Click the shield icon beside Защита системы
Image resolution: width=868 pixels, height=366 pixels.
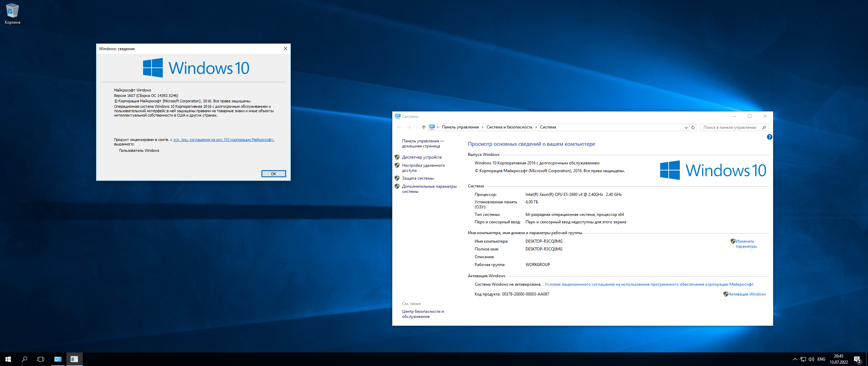coord(397,178)
